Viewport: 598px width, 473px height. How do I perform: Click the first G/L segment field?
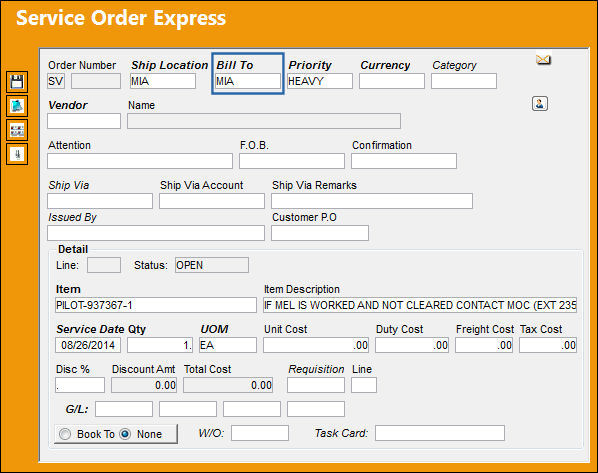[124, 409]
